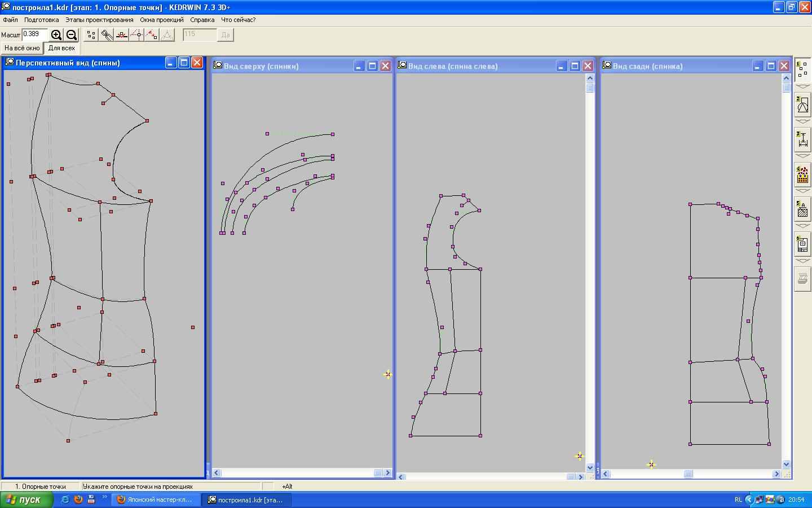The width and height of the screenshot is (812, 508).
Task: Click the пуск Start button
Action: coord(27,500)
